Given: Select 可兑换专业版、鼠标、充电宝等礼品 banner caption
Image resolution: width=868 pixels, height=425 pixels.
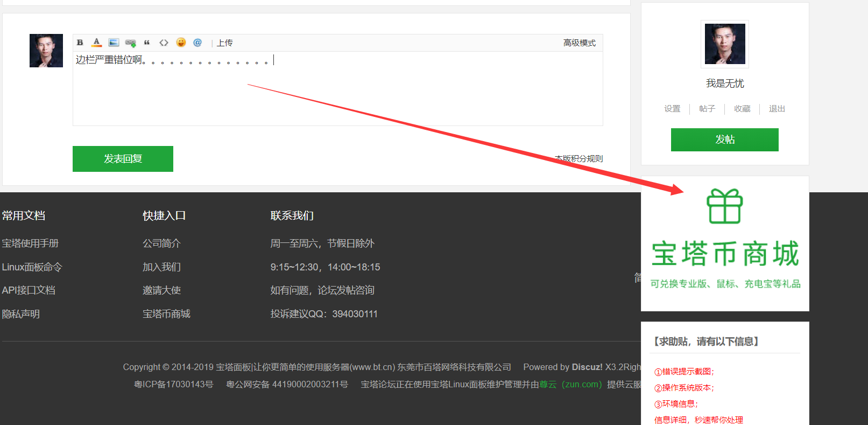Looking at the screenshot, I should [725, 284].
